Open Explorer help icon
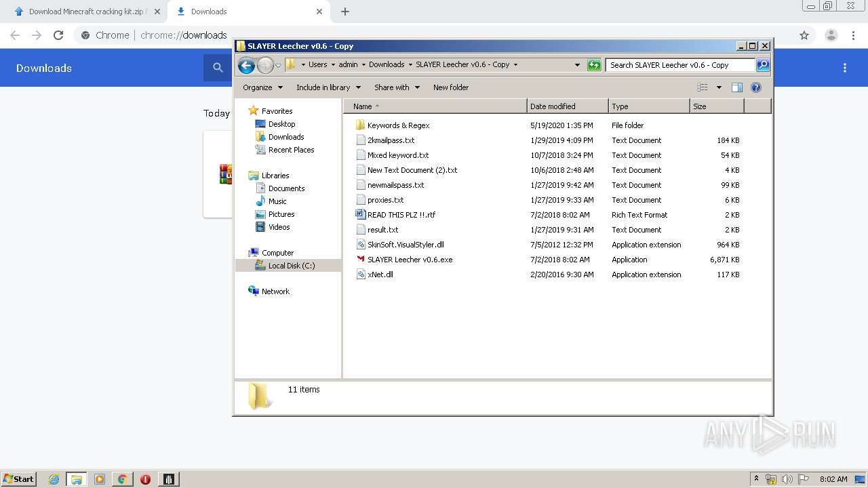This screenshot has width=868, height=488. click(x=756, y=87)
